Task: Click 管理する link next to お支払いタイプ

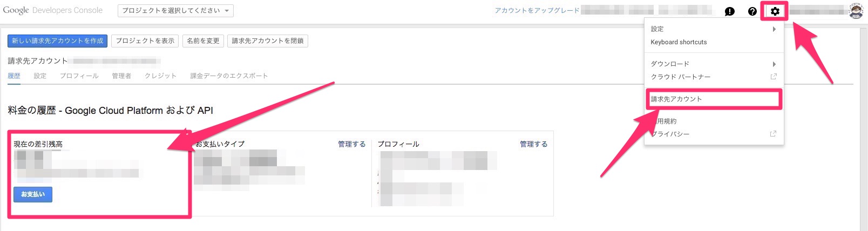Action: click(351, 144)
